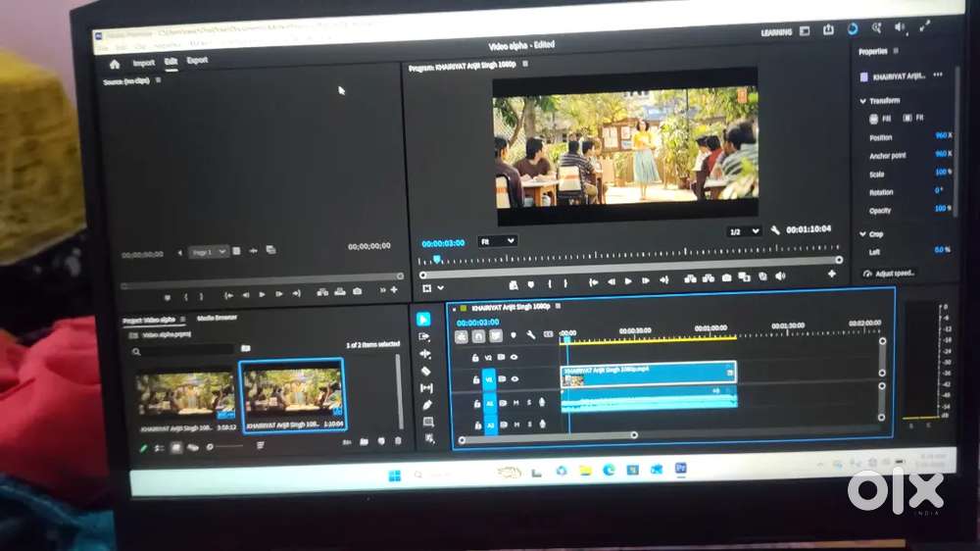Switch to the Export tab
This screenshot has width=980, height=551.
point(197,61)
